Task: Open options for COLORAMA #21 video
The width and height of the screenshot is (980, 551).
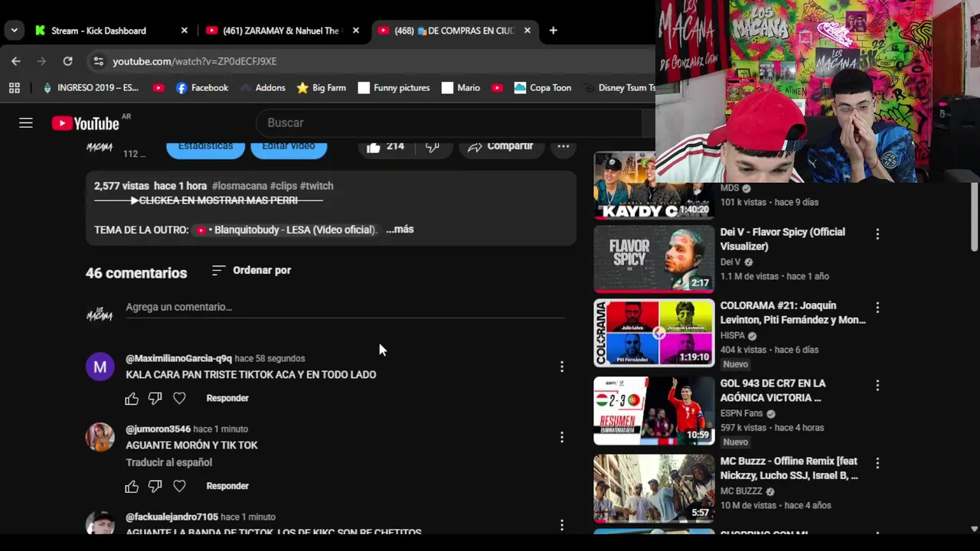Action: (x=877, y=308)
